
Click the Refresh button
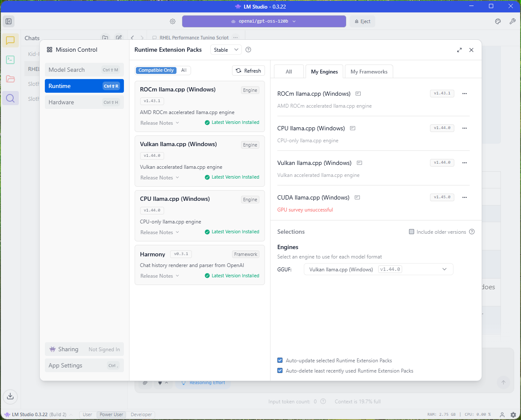248,70
